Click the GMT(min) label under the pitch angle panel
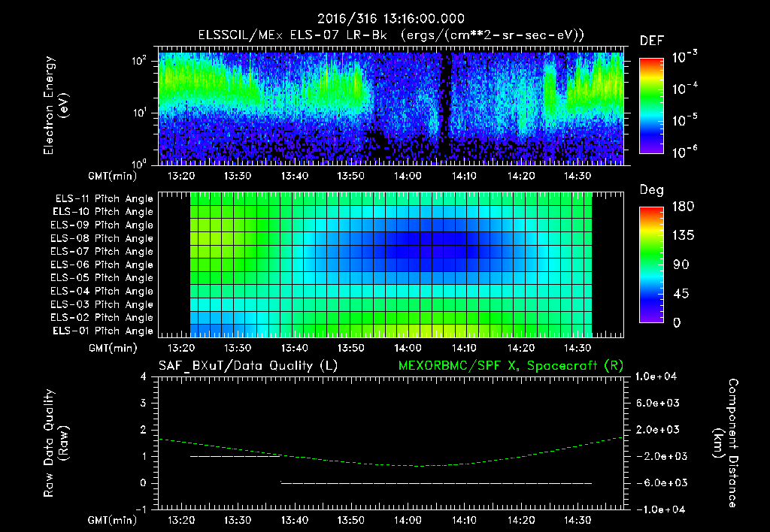 click(112, 348)
